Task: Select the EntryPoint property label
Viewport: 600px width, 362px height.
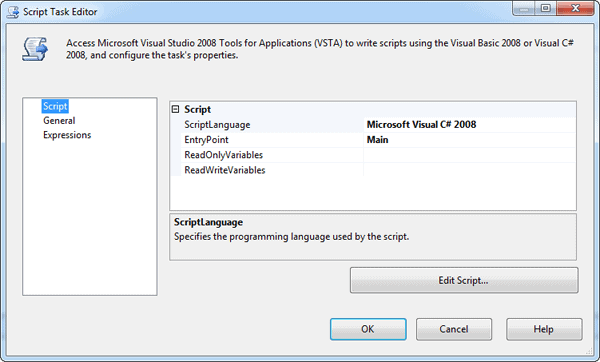Action: (206, 140)
